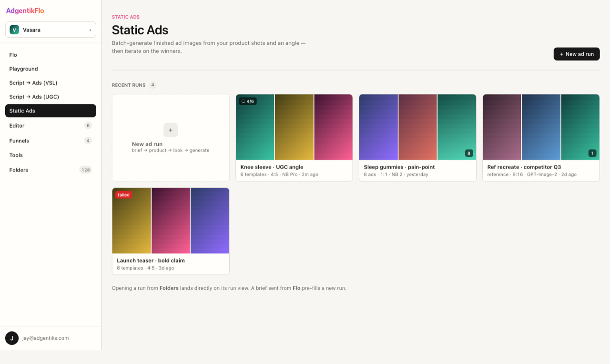
Task: Open green thumbnail of Ref recreate run
Action: click(580, 127)
